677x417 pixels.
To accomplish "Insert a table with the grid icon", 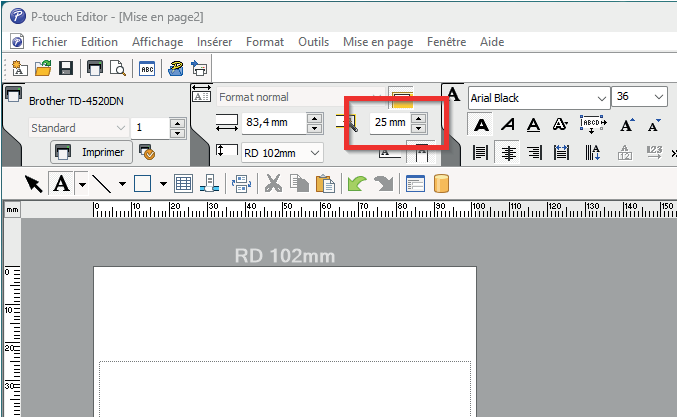I will (x=183, y=184).
